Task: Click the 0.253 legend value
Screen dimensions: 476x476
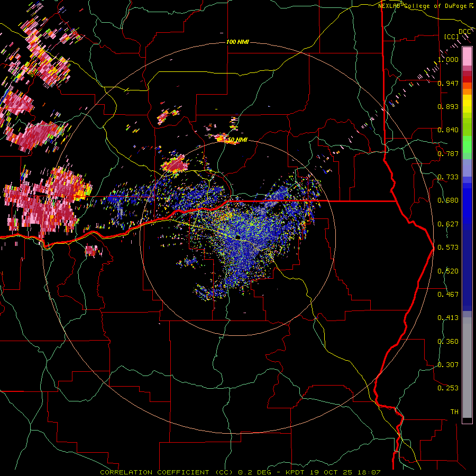Action: point(448,388)
